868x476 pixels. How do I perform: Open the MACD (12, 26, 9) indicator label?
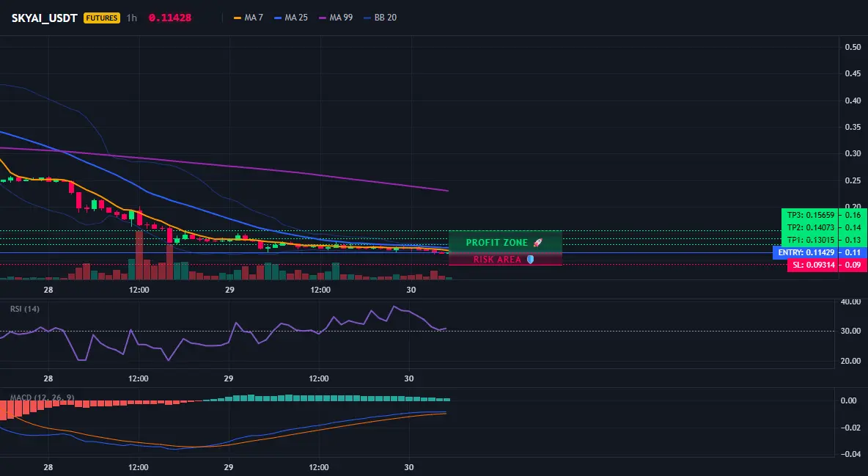42,398
